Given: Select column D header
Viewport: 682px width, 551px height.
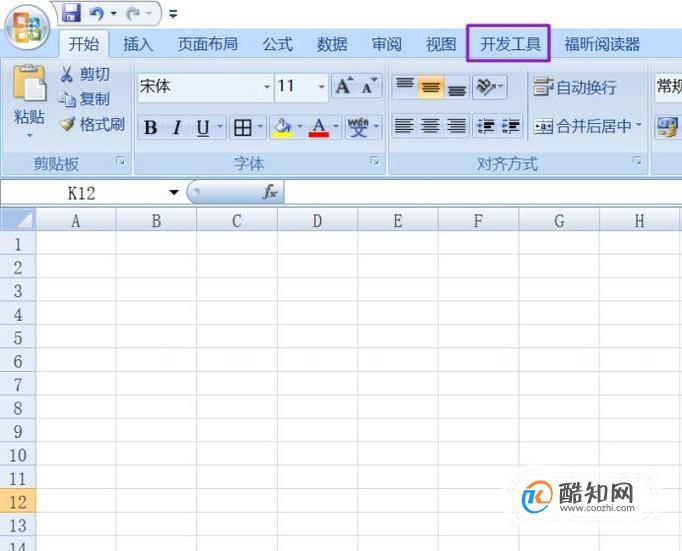Looking at the screenshot, I should click(318, 221).
